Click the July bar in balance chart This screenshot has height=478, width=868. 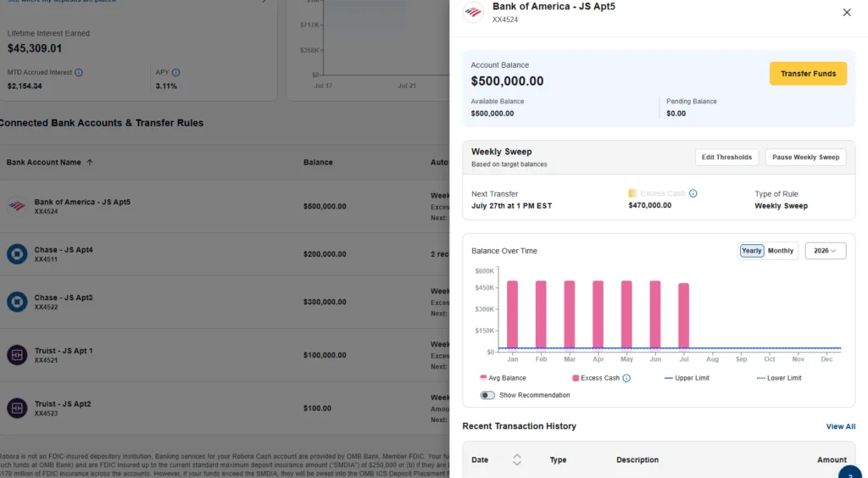[x=684, y=316]
